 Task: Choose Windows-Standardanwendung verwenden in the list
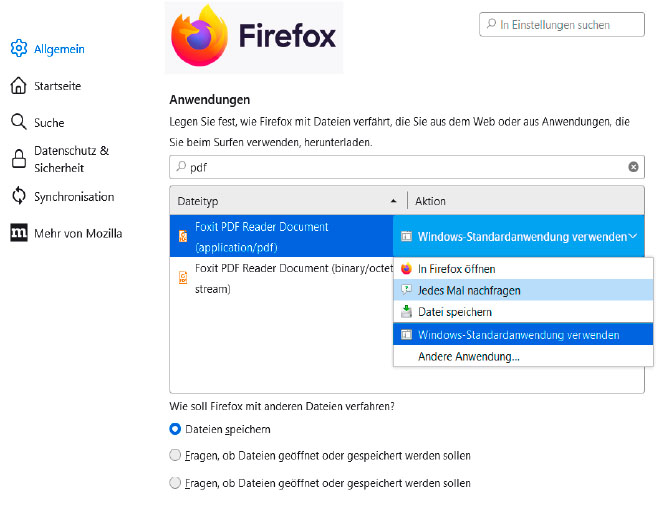(523, 335)
